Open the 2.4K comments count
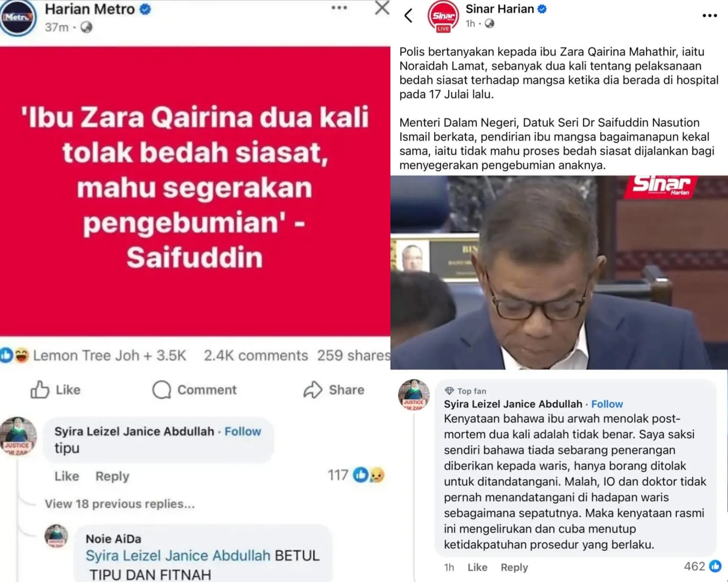 256,356
